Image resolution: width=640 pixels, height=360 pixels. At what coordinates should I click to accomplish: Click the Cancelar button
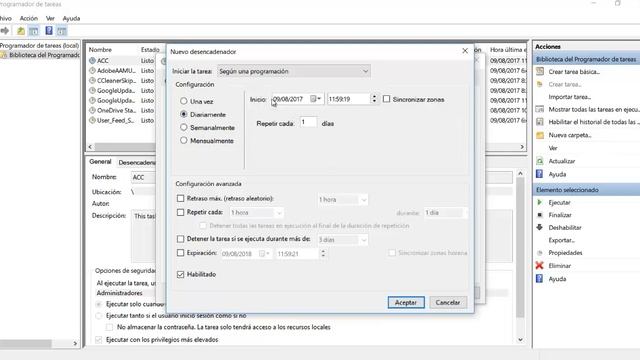point(448,302)
